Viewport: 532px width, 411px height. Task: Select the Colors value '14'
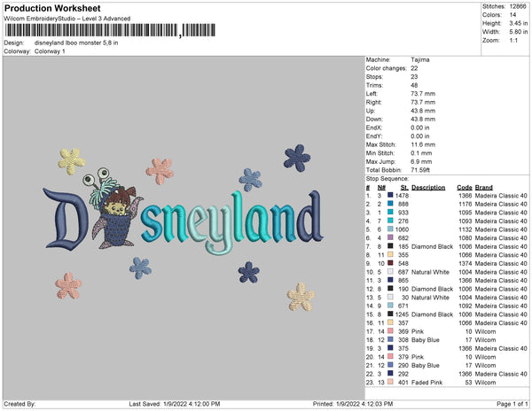(x=512, y=15)
